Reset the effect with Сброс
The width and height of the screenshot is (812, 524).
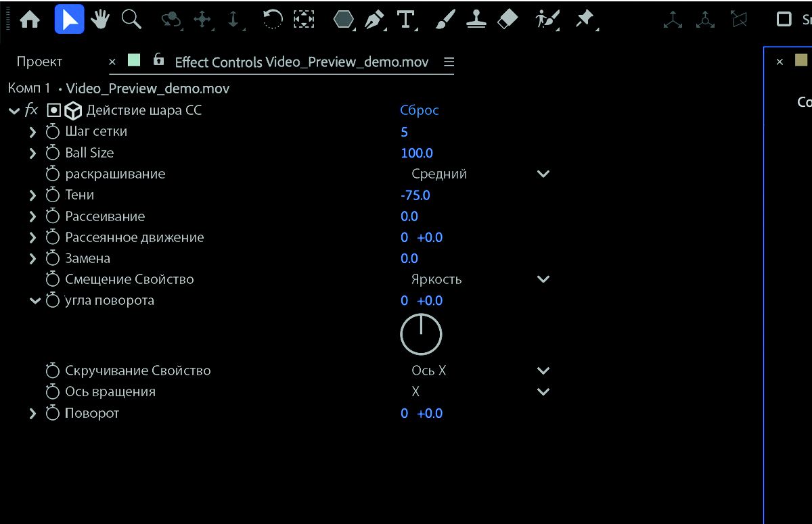pyautogui.click(x=420, y=110)
